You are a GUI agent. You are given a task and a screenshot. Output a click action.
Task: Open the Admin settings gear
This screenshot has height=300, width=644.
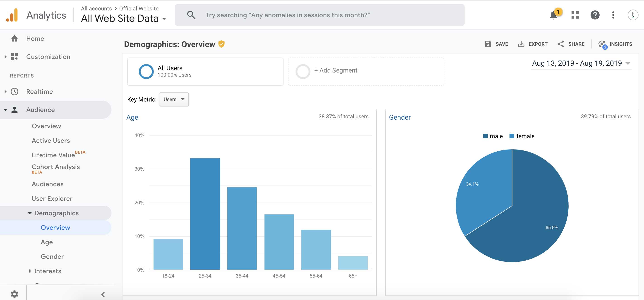pos(14,294)
